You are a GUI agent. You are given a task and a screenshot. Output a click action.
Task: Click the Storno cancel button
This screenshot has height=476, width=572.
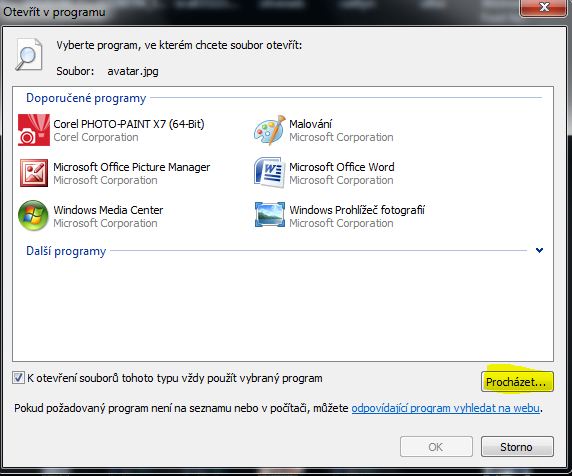[517, 446]
